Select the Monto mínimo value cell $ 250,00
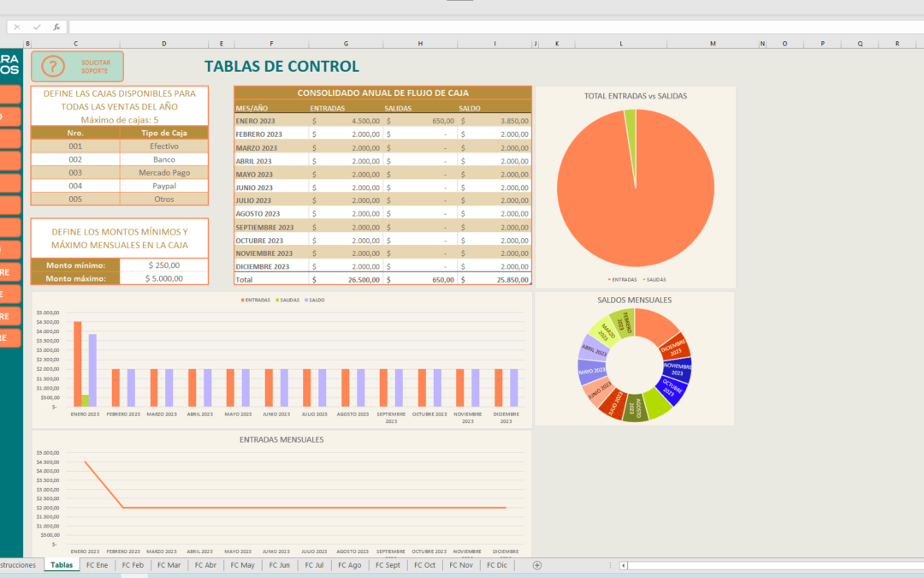924x578 pixels. pyautogui.click(x=163, y=265)
